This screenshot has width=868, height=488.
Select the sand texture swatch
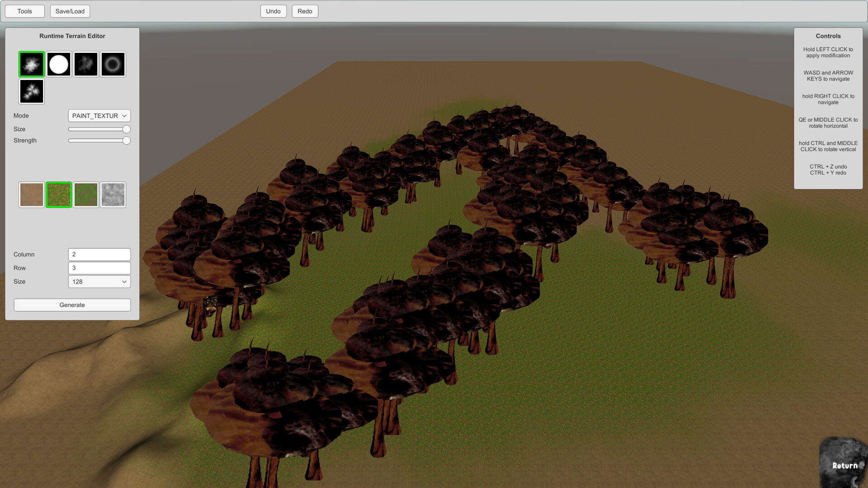point(31,194)
